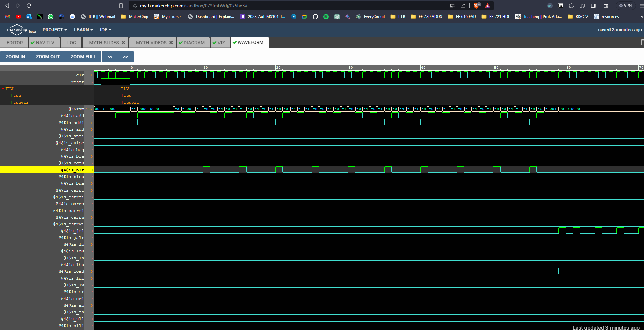Go back in browser history
644x330 pixels.
(x=7, y=6)
